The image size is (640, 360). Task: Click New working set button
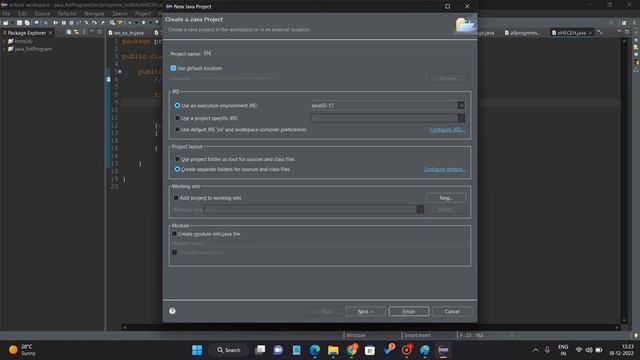tap(446, 198)
